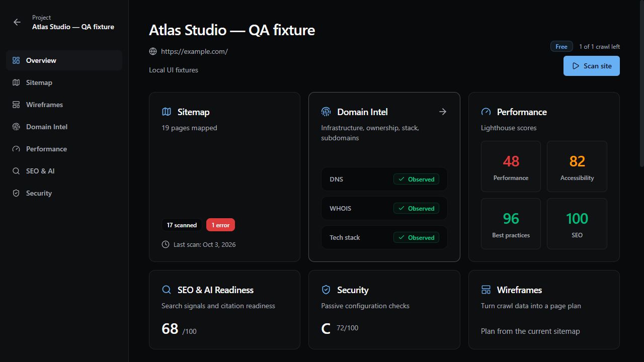Open the Overview section

pyautogui.click(x=64, y=60)
